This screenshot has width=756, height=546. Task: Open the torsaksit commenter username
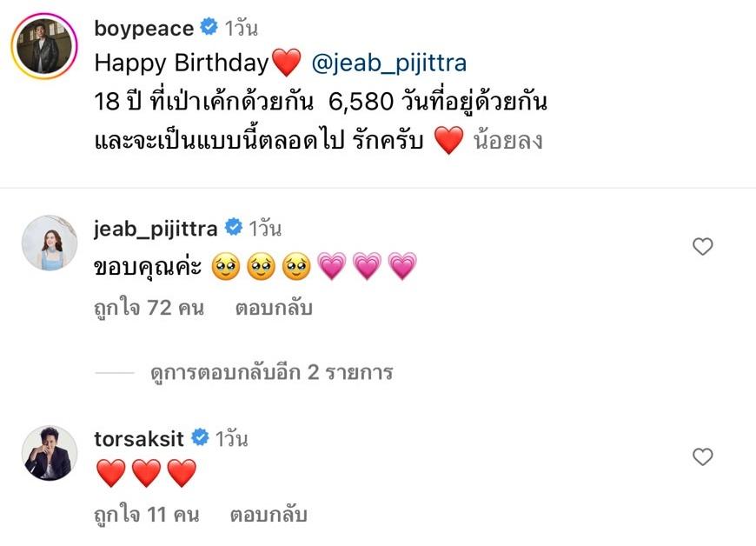click(x=139, y=439)
